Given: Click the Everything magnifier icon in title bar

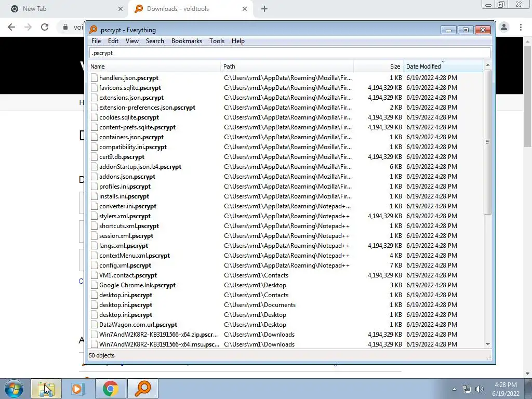Looking at the screenshot, I should (x=93, y=30).
